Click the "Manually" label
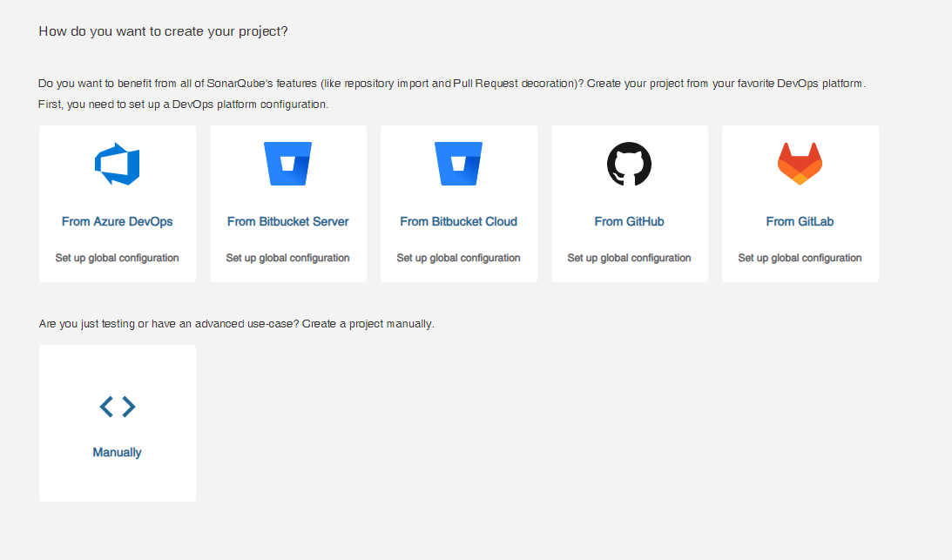Screen dimensions: 952x560 118,453
